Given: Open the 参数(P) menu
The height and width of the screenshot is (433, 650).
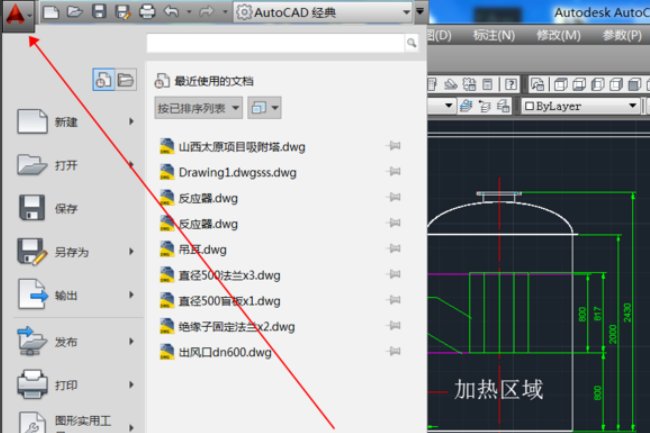Looking at the screenshot, I should (622, 36).
